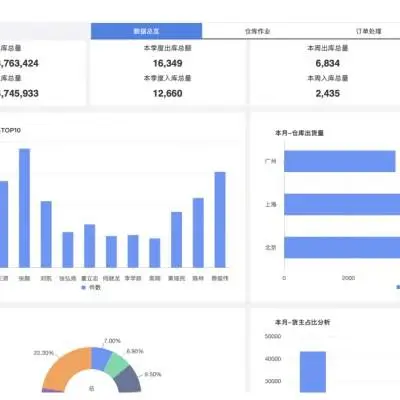400x400 pixels.
Task: Select the weekly value 6,834
Action: click(328, 63)
